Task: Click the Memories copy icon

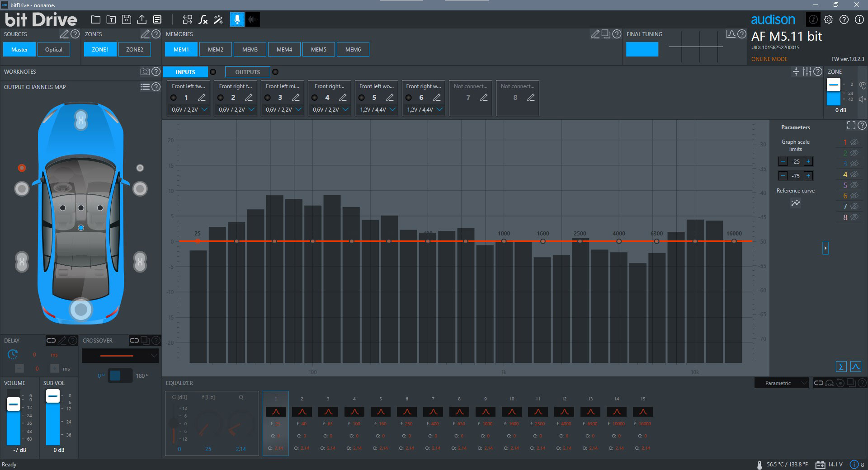Action: pos(606,34)
